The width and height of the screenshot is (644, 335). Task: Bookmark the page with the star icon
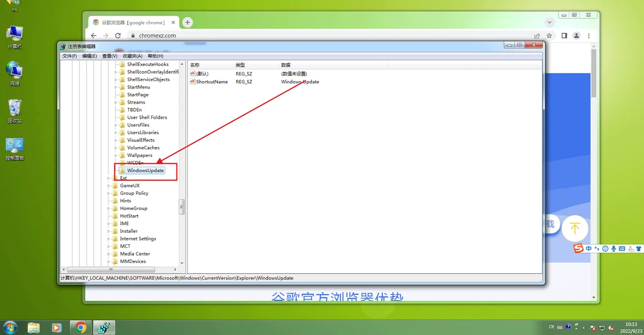[549, 35]
